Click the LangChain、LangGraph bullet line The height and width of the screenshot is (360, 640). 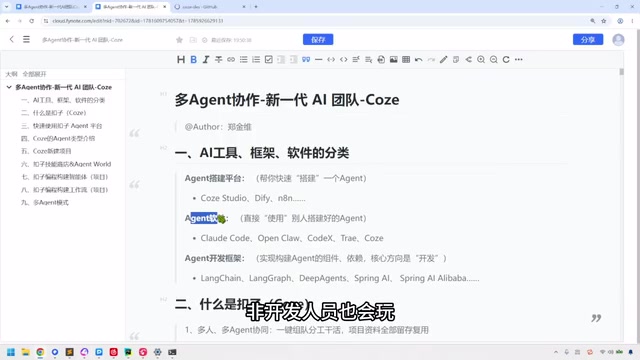coord(340,278)
